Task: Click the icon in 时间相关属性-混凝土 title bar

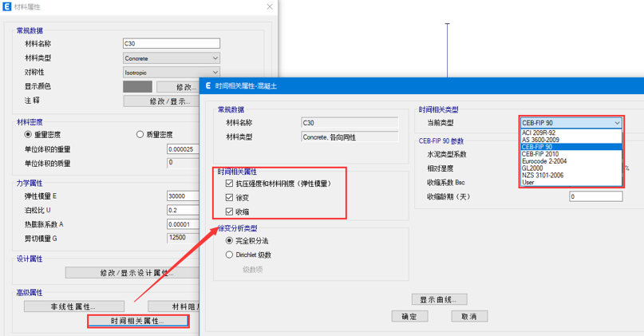Action: (207, 86)
